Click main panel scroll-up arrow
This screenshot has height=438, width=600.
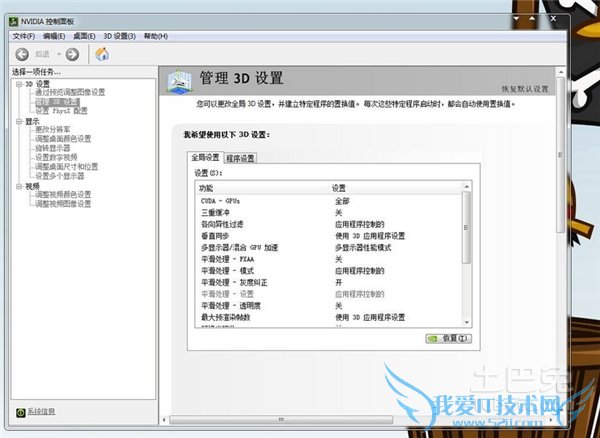point(561,72)
